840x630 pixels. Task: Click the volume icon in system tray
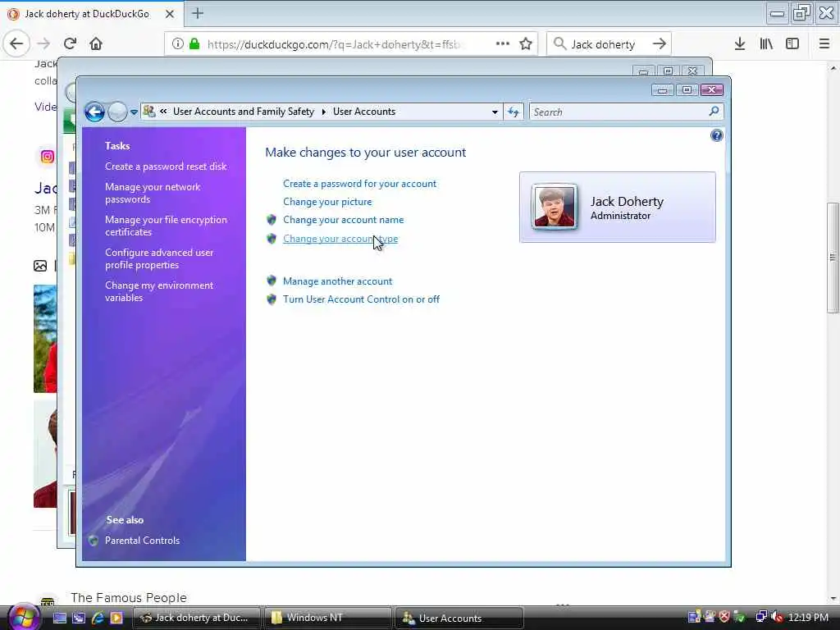(777, 617)
